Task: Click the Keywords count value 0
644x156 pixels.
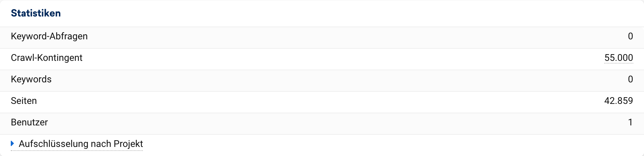Action: tap(630, 79)
